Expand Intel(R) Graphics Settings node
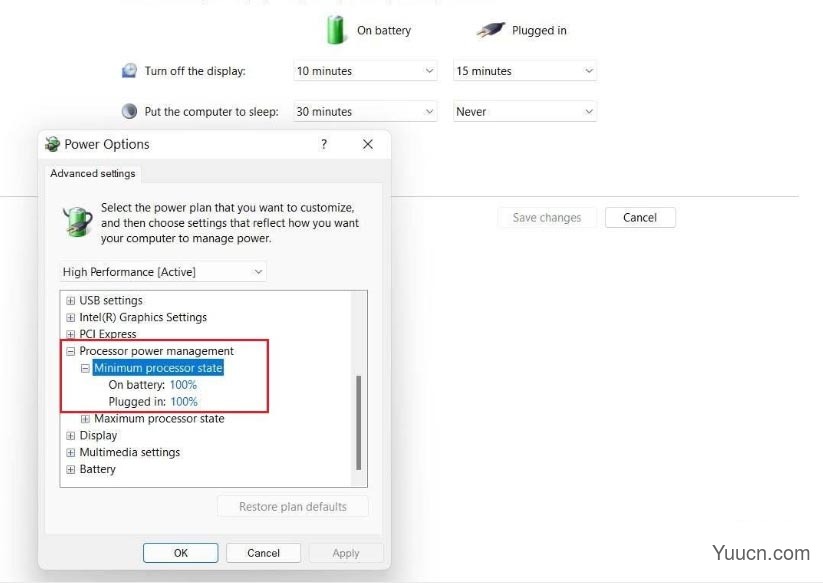823x583 pixels. 70,317
